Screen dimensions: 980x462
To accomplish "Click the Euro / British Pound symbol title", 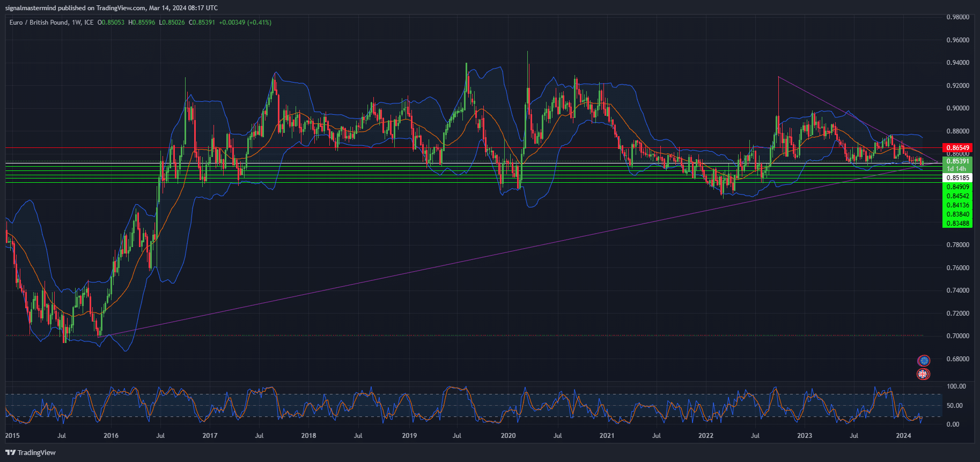I will [39, 23].
